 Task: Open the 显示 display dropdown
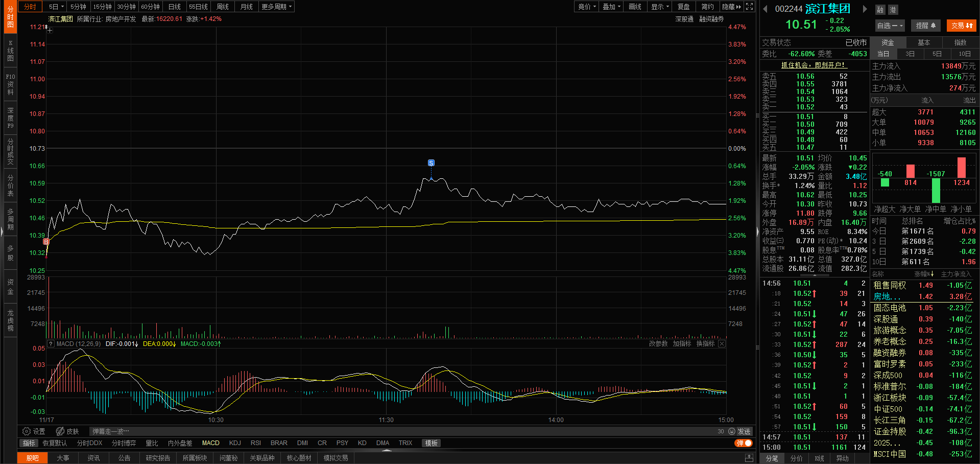660,7
